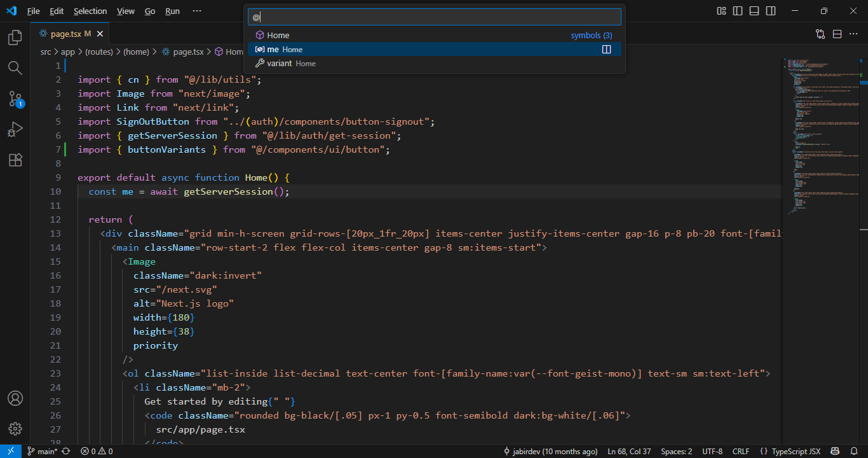Screen dimensions: 868x458
Task: Click the symbol search input field
Action: (x=435, y=17)
